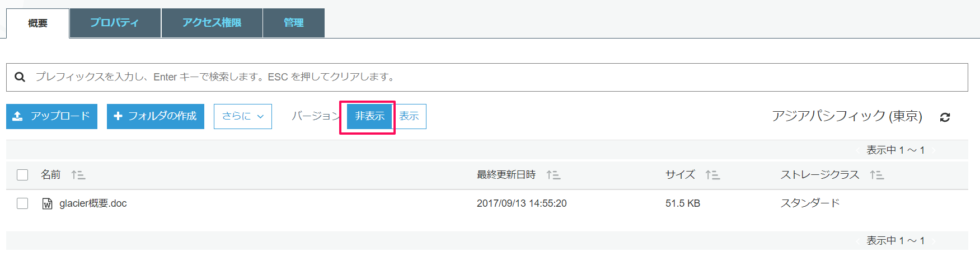Open the さらに dropdown menu
980x271 pixels.
click(243, 116)
